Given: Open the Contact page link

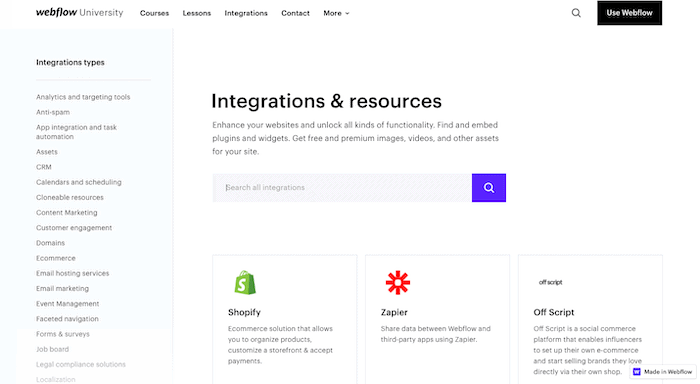Looking at the screenshot, I should [295, 13].
